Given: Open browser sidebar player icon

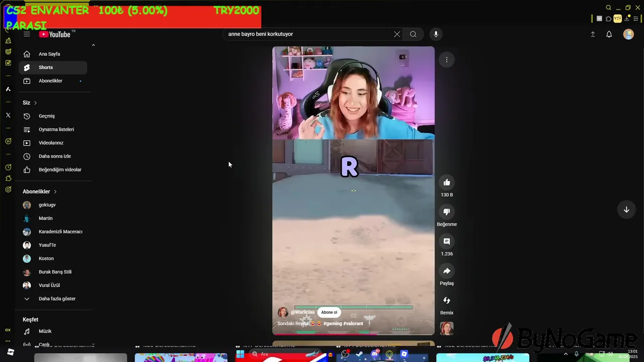Looking at the screenshot, I should (x=8, y=141).
